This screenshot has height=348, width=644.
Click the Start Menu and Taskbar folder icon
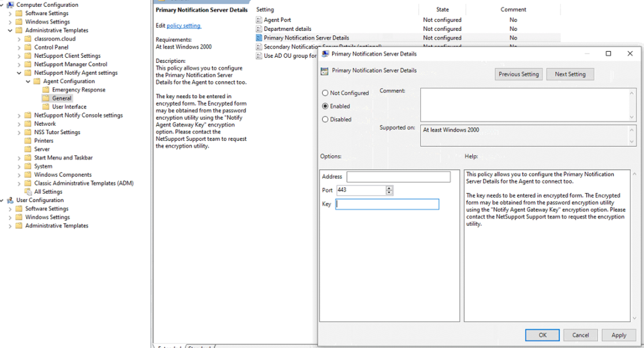(x=28, y=158)
